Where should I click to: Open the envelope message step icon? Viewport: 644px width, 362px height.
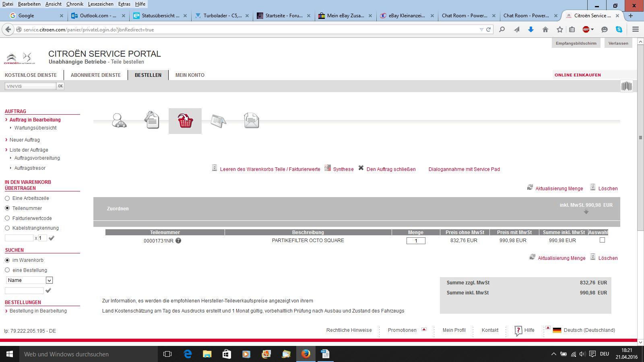tap(251, 121)
